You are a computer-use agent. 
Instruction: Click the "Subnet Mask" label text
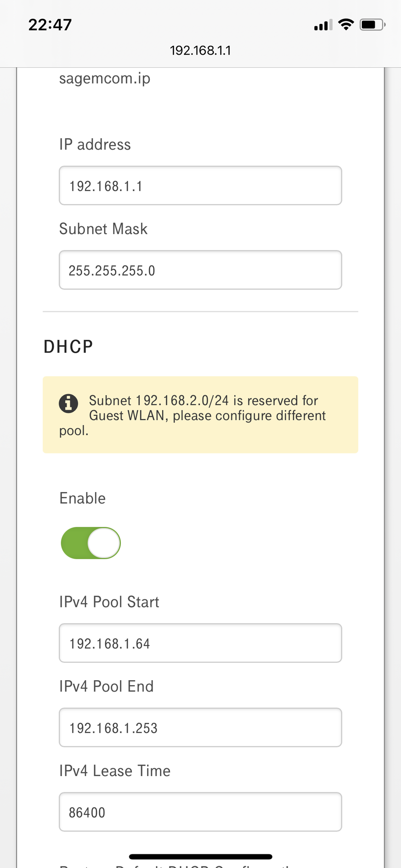click(x=103, y=229)
